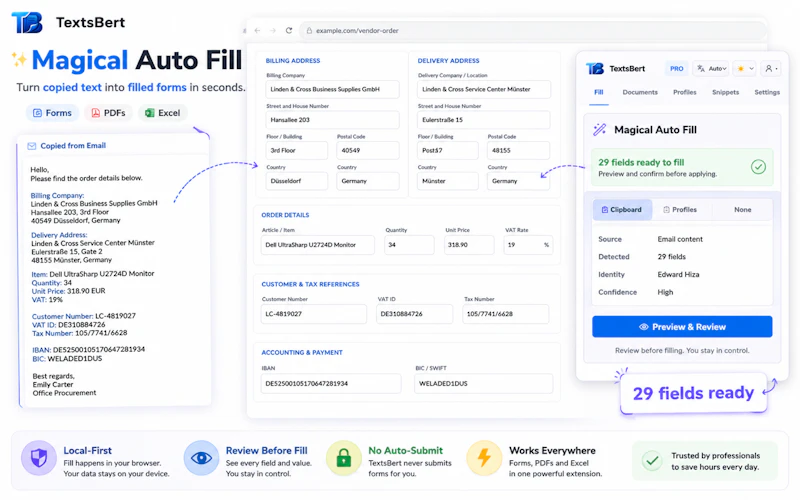800x500 pixels.
Task: Click the Eulerstraße 15 field
Action: click(x=484, y=120)
